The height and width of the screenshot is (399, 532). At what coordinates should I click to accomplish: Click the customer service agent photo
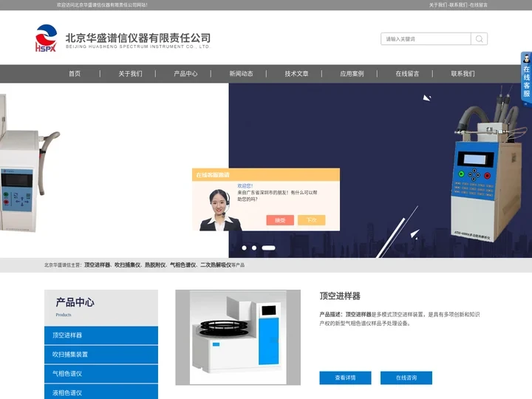(x=220, y=210)
